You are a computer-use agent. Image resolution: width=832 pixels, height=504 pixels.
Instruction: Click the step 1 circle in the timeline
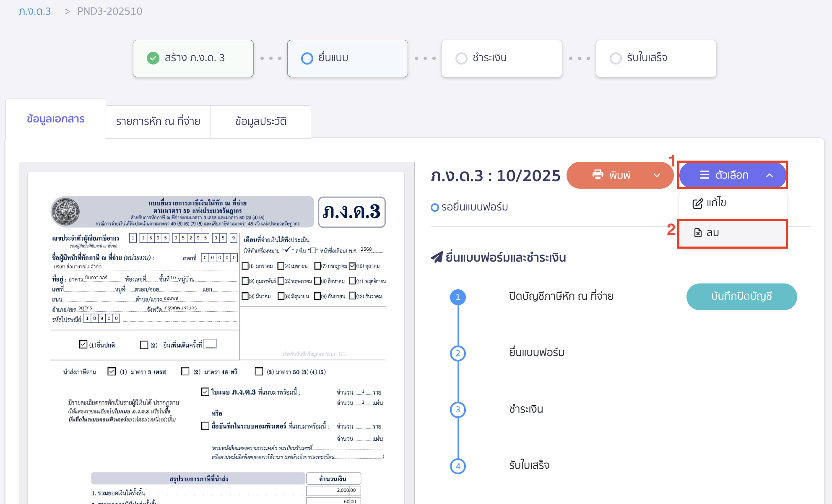click(458, 297)
